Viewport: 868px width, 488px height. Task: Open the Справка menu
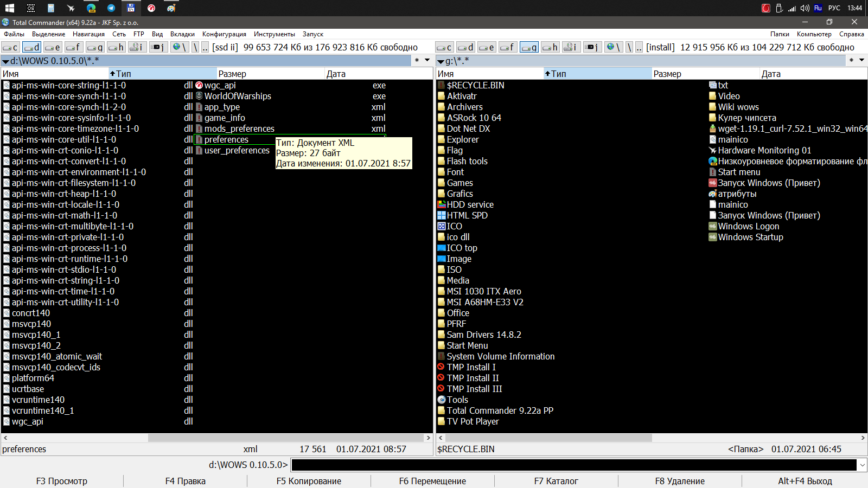pos(852,34)
